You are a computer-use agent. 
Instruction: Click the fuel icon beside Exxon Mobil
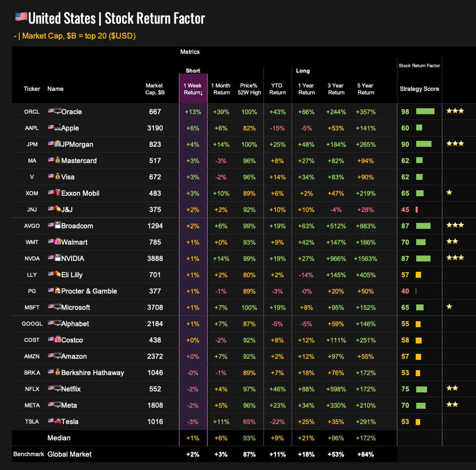coord(58,192)
